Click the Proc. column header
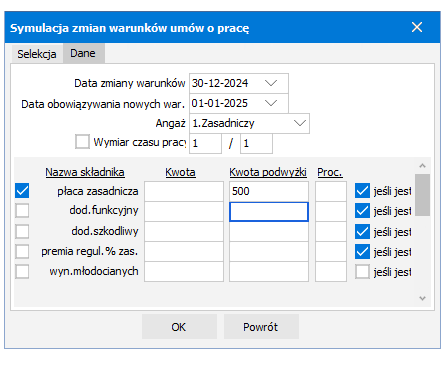This screenshot has height=366, width=446. (x=330, y=172)
